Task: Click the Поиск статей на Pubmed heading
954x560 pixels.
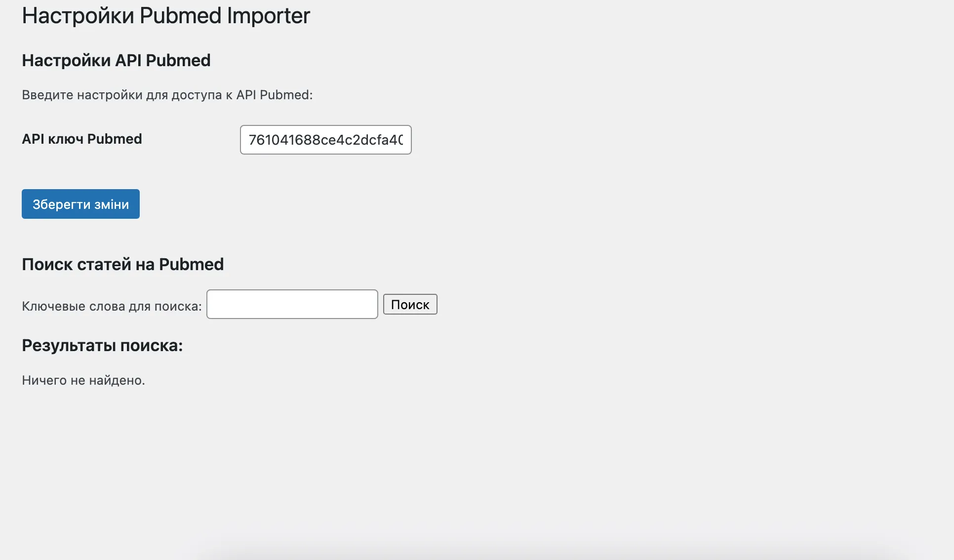Action: tap(122, 264)
